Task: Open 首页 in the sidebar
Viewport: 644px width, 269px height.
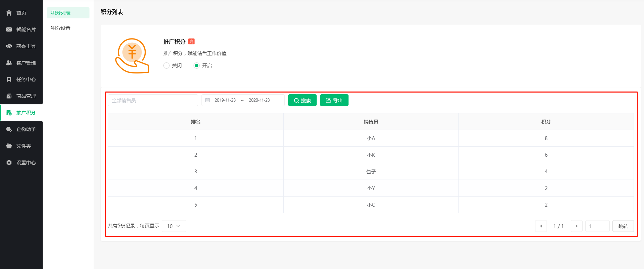Action: (21, 13)
